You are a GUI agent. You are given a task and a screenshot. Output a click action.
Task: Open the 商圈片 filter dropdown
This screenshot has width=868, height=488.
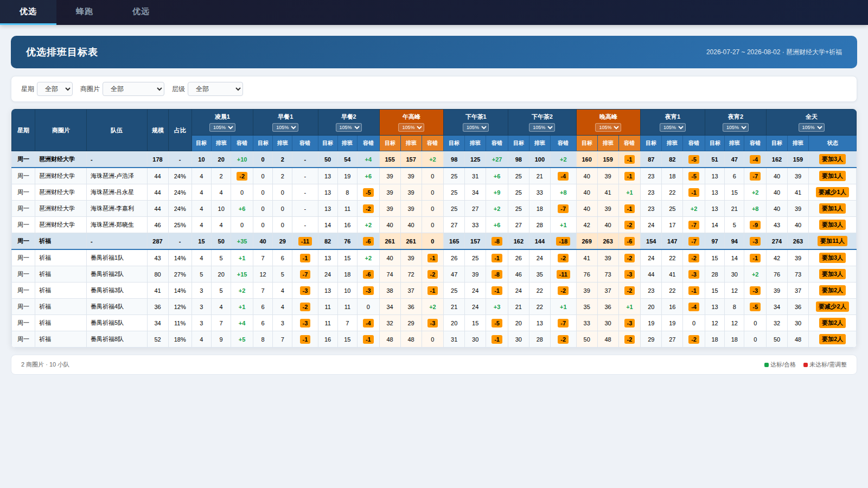click(x=133, y=89)
